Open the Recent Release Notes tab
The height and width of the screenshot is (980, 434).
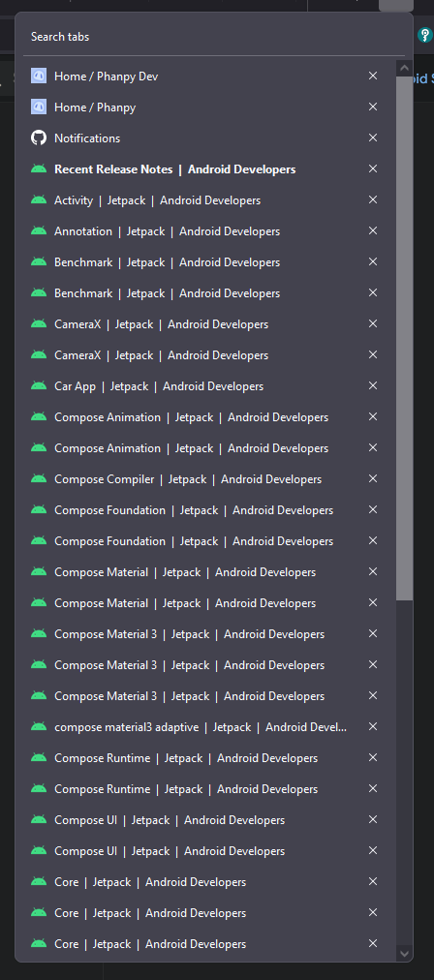pyautogui.click(x=205, y=168)
